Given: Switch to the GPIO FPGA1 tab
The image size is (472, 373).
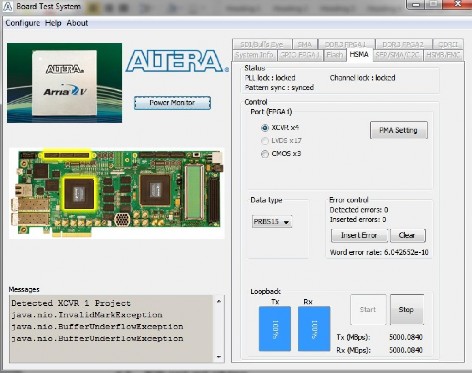Looking at the screenshot, I should point(300,55).
